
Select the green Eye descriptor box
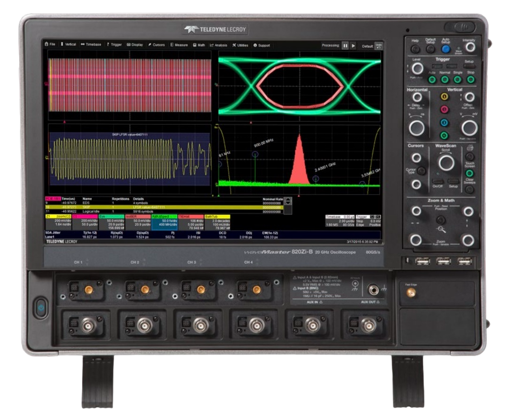coord(111,222)
